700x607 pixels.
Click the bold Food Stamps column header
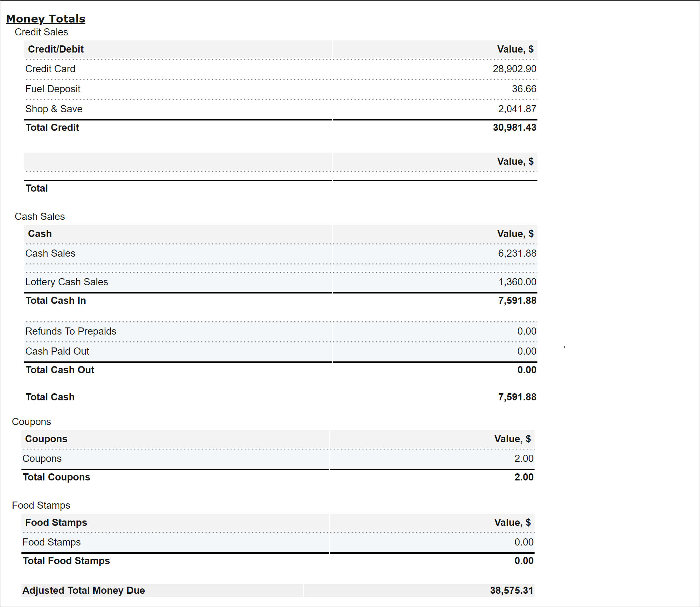[56, 523]
